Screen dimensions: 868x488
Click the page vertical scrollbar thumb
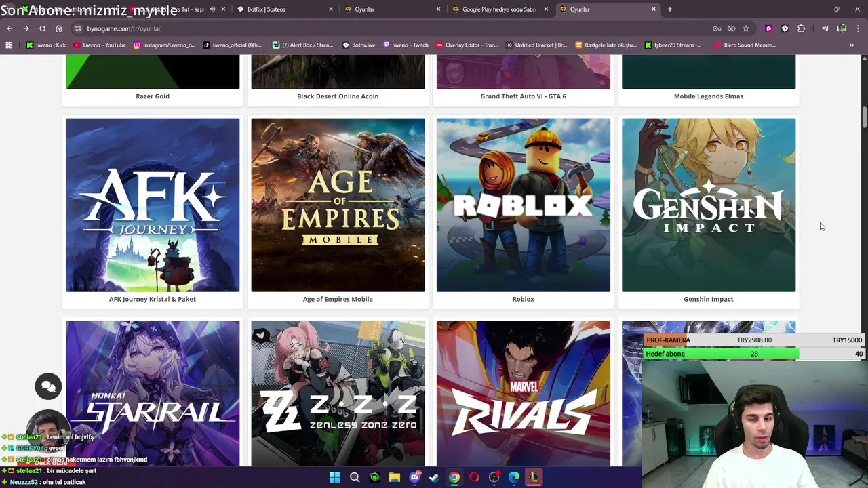pos(865,117)
